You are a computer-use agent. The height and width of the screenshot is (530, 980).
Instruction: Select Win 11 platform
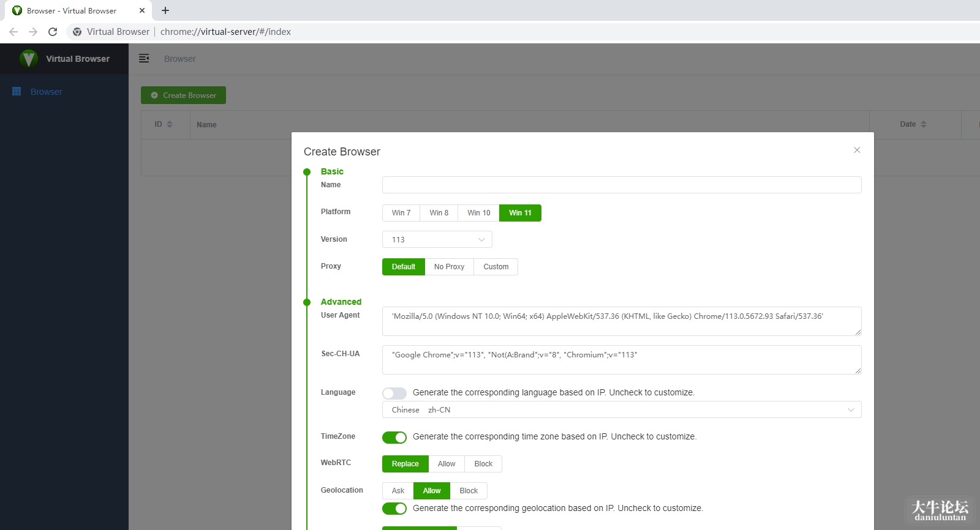point(521,213)
